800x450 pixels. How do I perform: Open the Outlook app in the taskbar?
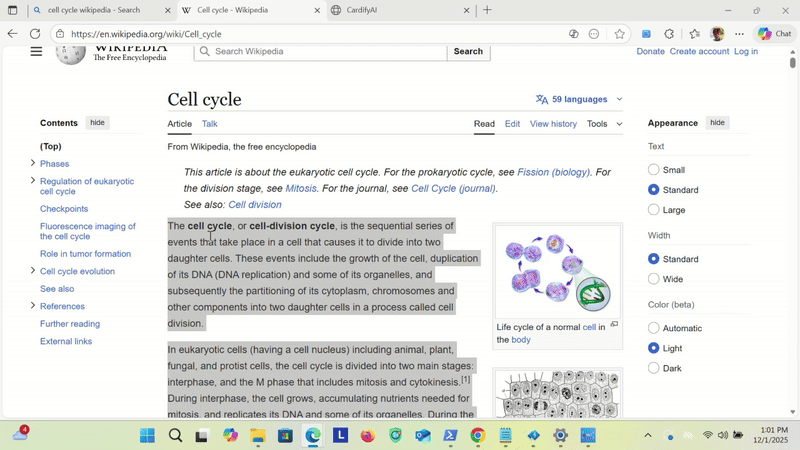422,435
